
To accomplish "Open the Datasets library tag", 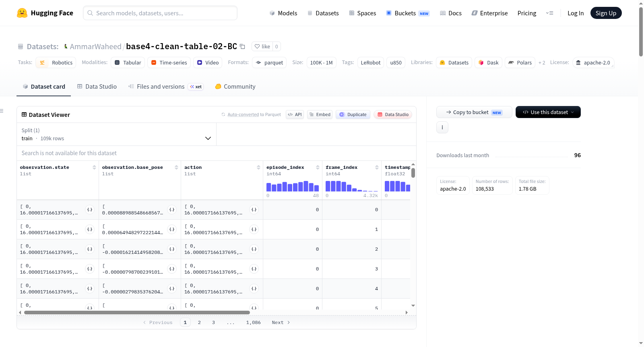I will pyautogui.click(x=454, y=62).
